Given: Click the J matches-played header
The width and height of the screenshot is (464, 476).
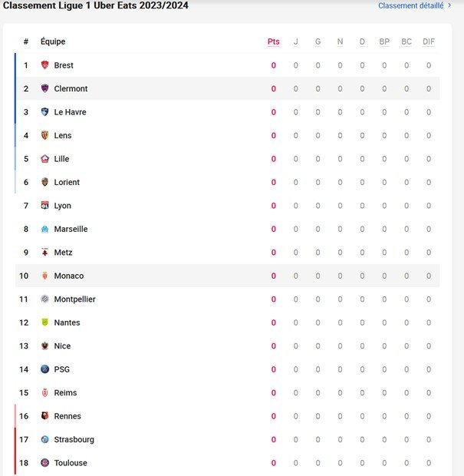Looking at the screenshot, I should tap(296, 41).
